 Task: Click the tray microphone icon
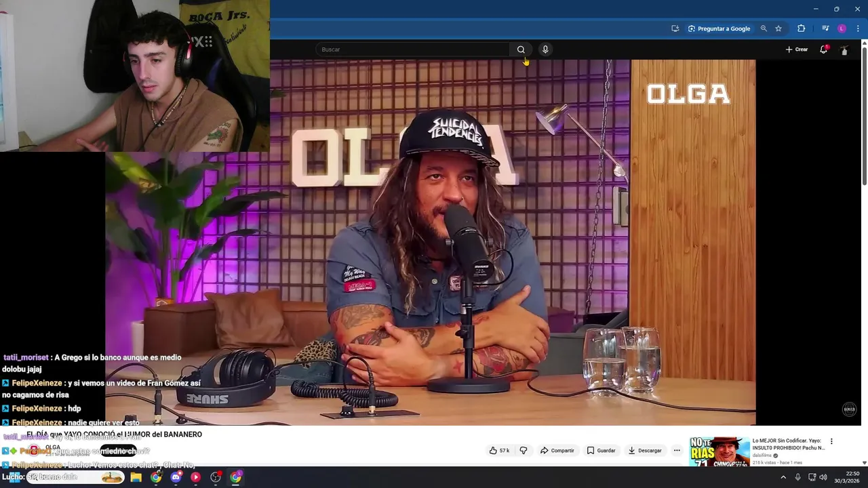[797, 477]
